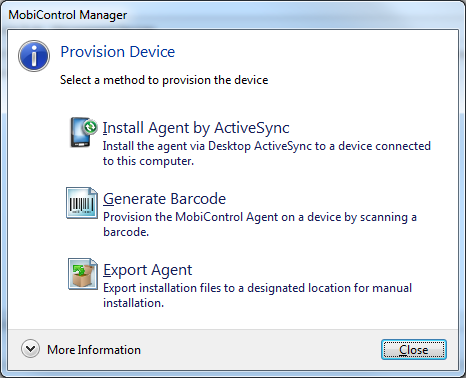This screenshot has width=466, height=378.
Task: Click the Export Agent box icon
Action: click(83, 274)
